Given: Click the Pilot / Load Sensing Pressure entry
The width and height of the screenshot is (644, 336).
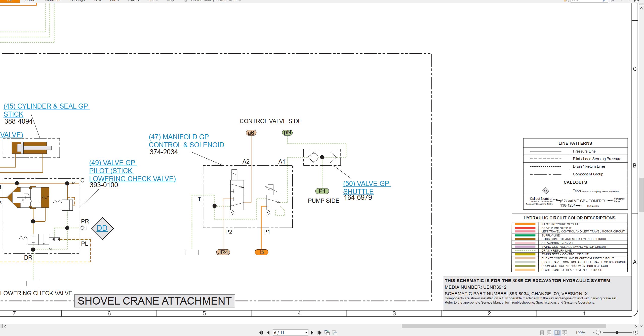Looking at the screenshot, I should [x=597, y=159].
